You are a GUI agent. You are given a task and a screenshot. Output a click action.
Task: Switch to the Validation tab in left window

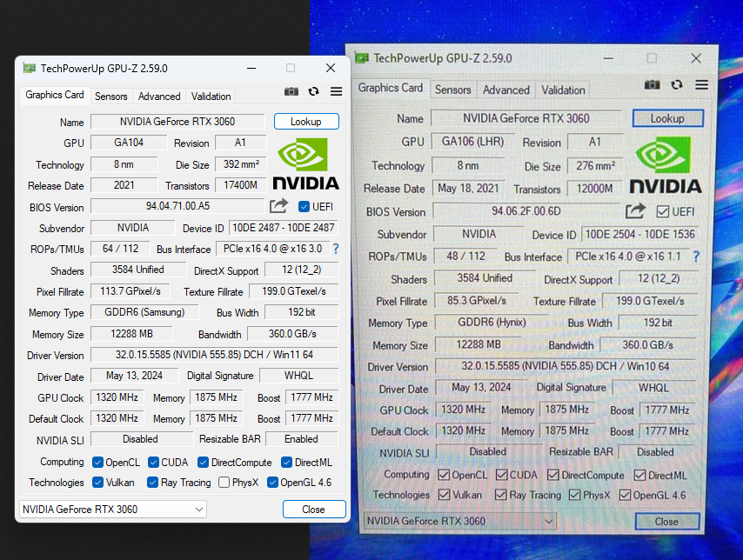211,97
